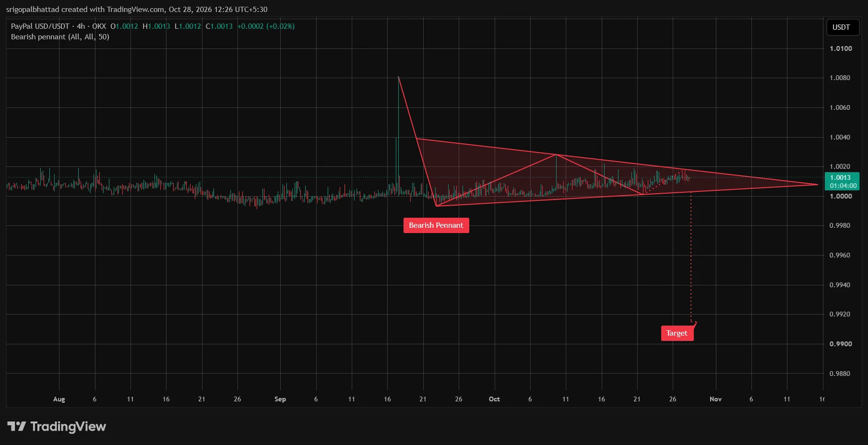
Task: Click the Nov label on time axis
Action: [x=715, y=399]
